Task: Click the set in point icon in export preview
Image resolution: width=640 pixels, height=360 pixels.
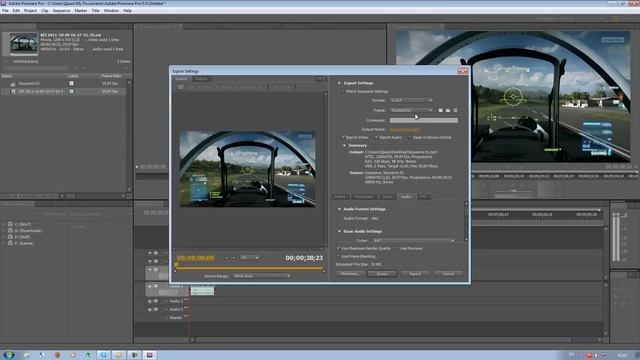Action: point(227,258)
